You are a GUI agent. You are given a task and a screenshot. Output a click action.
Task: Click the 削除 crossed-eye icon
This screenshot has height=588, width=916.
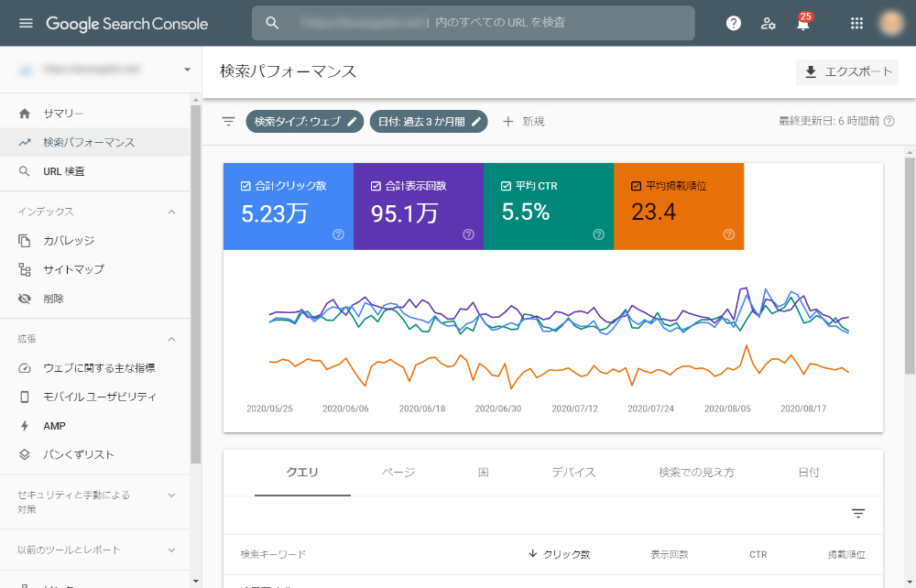25,299
